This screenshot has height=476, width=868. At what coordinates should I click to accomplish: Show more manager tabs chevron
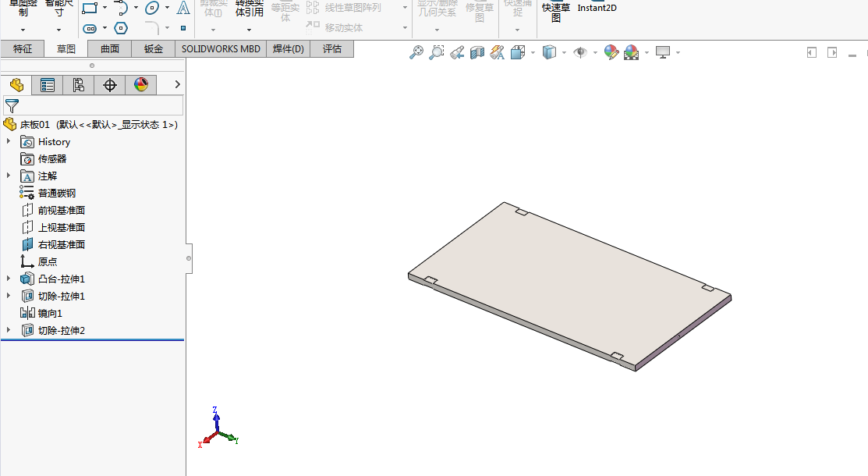pyautogui.click(x=177, y=85)
